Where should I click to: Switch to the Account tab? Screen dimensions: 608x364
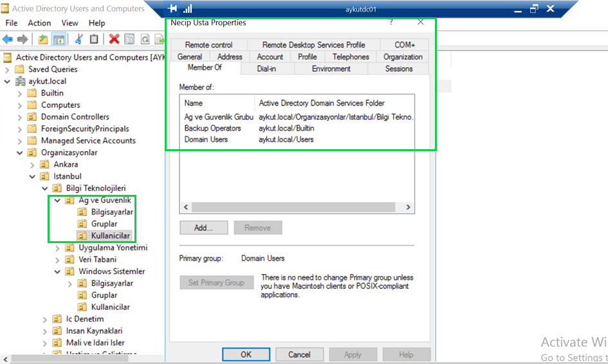(270, 57)
